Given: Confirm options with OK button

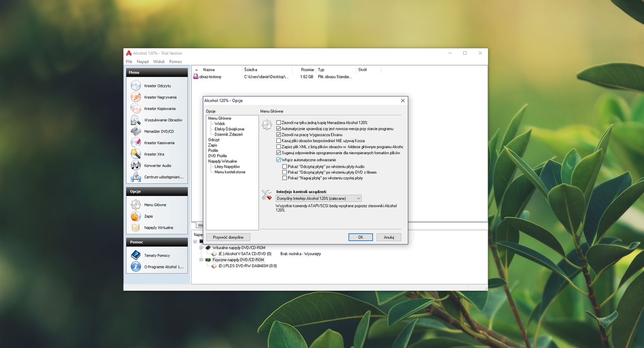Looking at the screenshot, I should 361,237.
